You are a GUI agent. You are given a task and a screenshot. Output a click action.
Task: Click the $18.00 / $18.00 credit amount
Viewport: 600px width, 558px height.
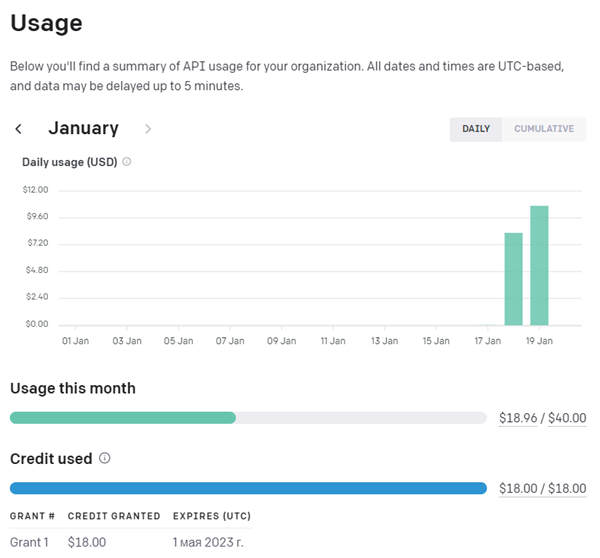tap(543, 488)
